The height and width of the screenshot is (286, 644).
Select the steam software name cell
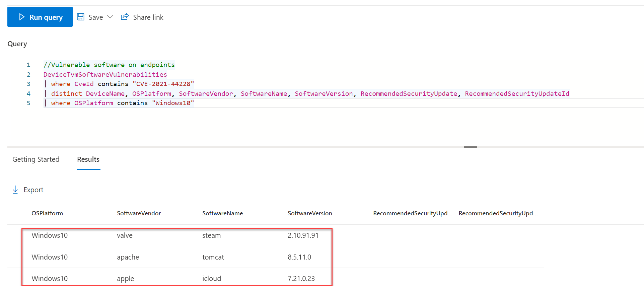point(211,235)
